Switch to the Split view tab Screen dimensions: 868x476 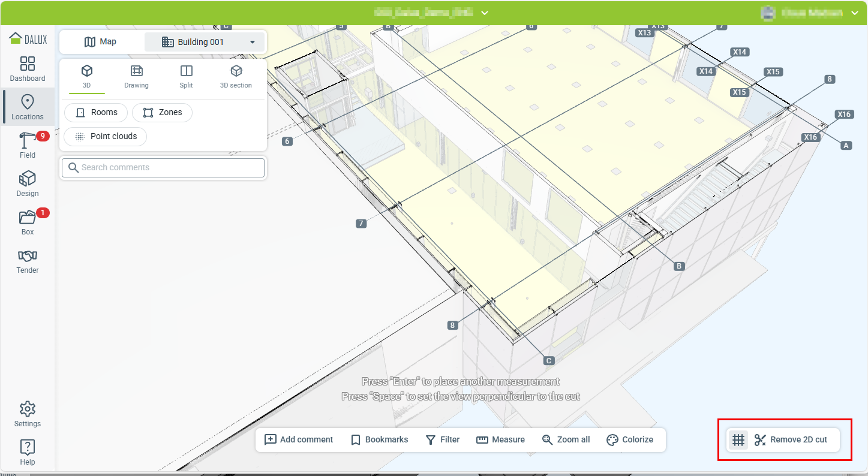[x=186, y=77]
